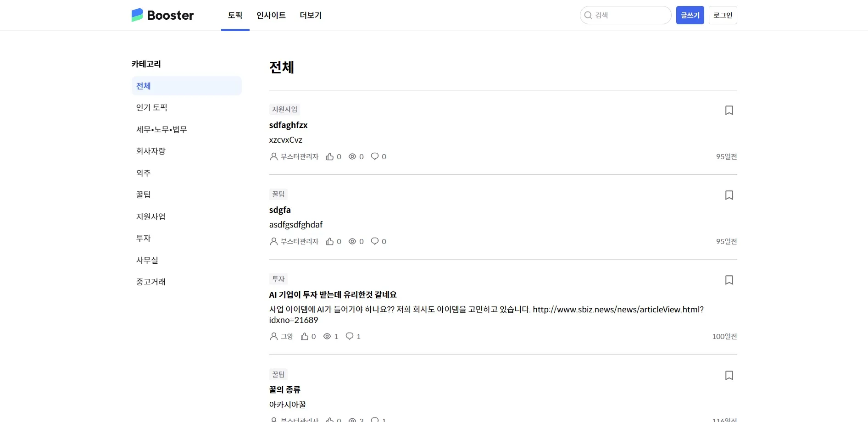The height and width of the screenshot is (422, 868).
Task: Click author icon of sdfaghfzx post
Action: tap(274, 156)
